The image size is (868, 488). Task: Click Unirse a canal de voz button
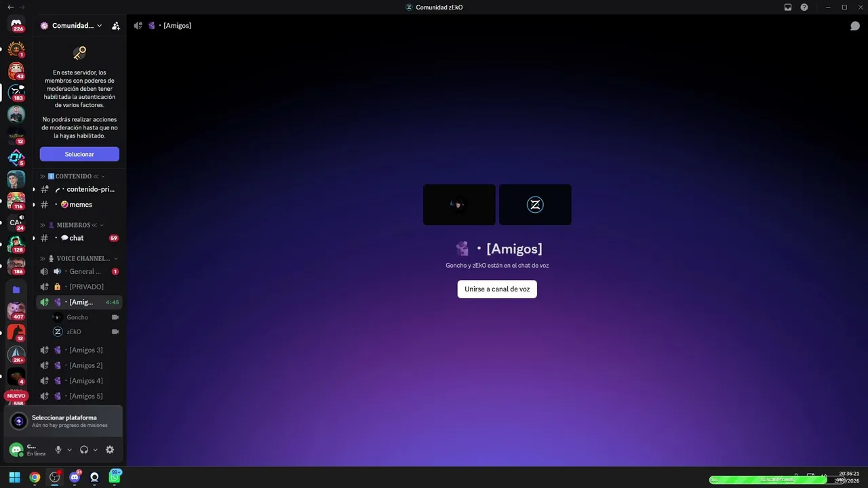(x=497, y=289)
